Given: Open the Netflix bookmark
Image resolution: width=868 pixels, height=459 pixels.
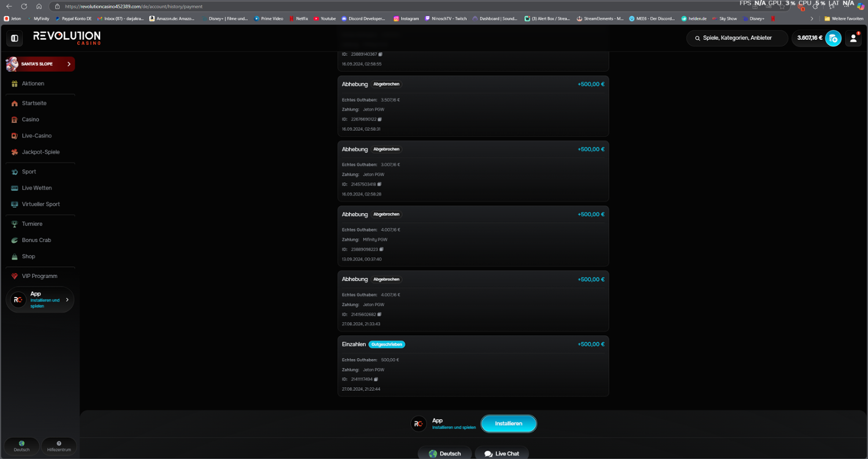Looking at the screenshot, I should coord(301,18).
